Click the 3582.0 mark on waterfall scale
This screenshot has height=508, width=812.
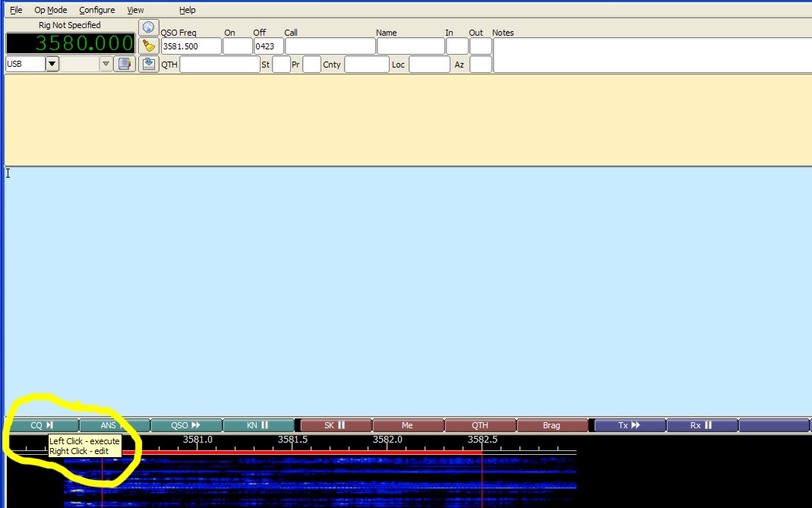(x=387, y=440)
